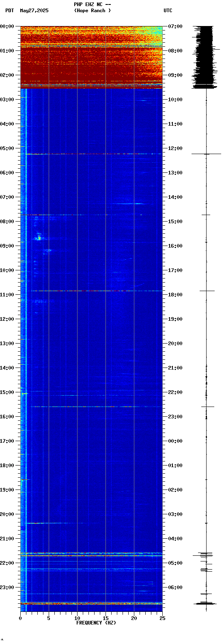224x644 pixels.
Task: Click the 05:00 PDT time label
Action: click(x=7, y=148)
